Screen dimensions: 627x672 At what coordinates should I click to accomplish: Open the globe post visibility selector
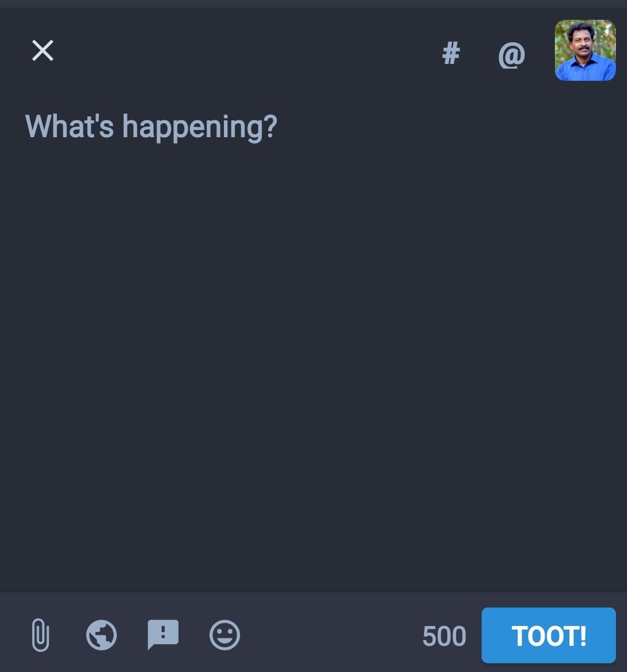(x=101, y=635)
